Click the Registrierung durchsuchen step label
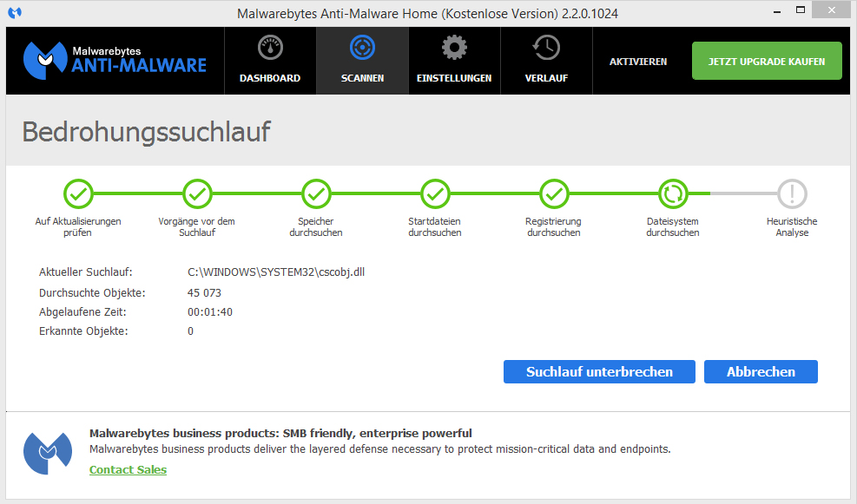The width and height of the screenshot is (857, 504). point(554,226)
